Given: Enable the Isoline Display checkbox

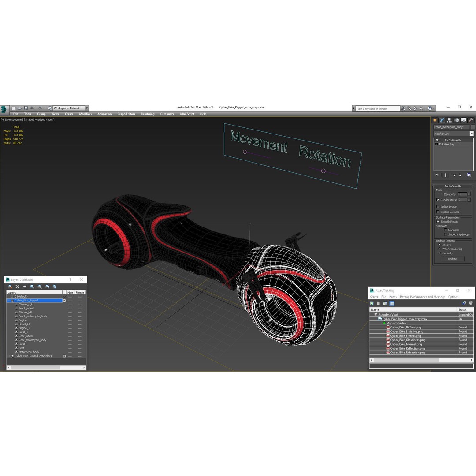Looking at the screenshot, I should pyautogui.click(x=438, y=207).
